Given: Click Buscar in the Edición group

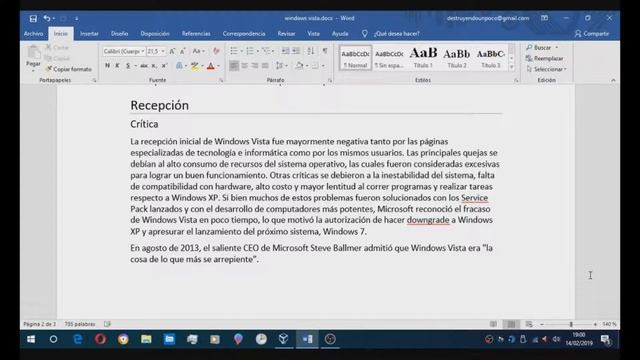Looking at the screenshot, I should pyautogui.click(x=539, y=48).
